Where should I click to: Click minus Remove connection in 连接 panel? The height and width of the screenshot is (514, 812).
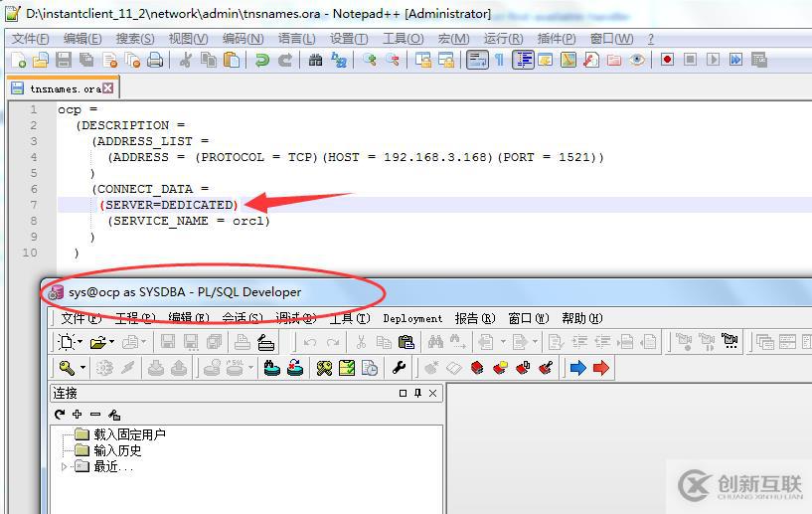coord(95,414)
